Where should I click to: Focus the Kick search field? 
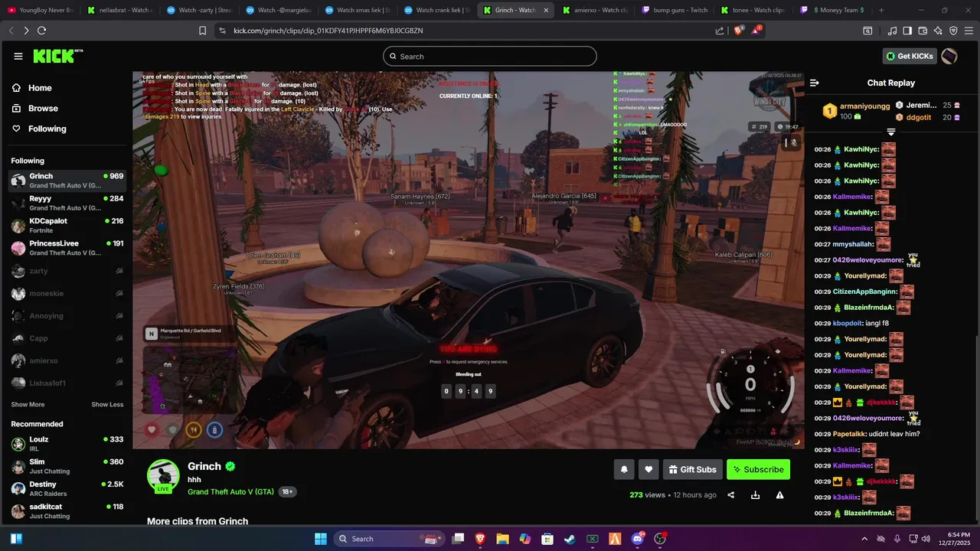tap(490, 56)
